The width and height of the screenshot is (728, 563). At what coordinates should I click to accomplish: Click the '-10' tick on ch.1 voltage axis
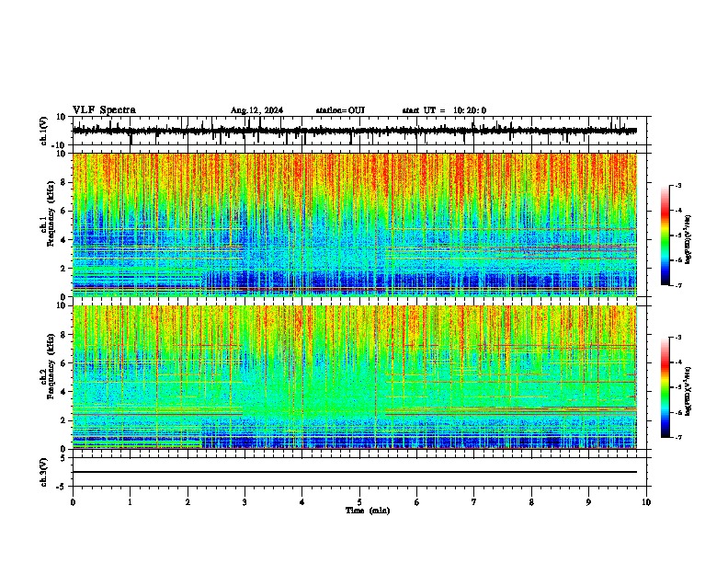59,145
